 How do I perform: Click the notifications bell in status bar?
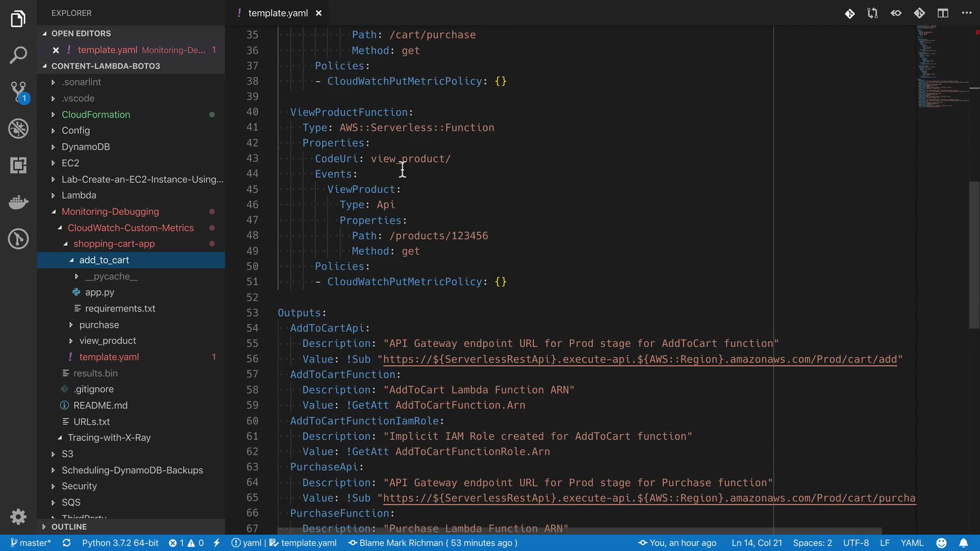pos(963,543)
